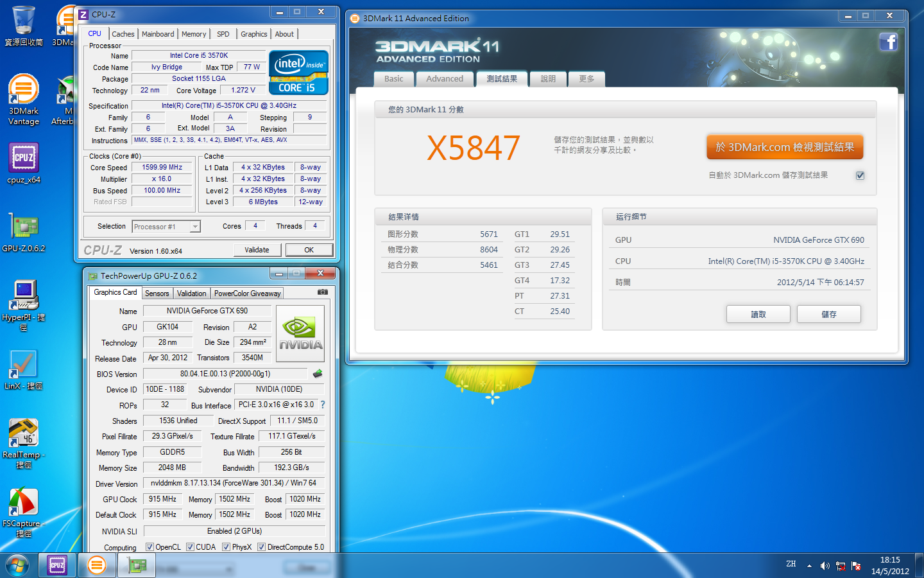Click the Facebook icon in 3DMark 11
The width and height of the screenshot is (924, 578).
[888, 42]
